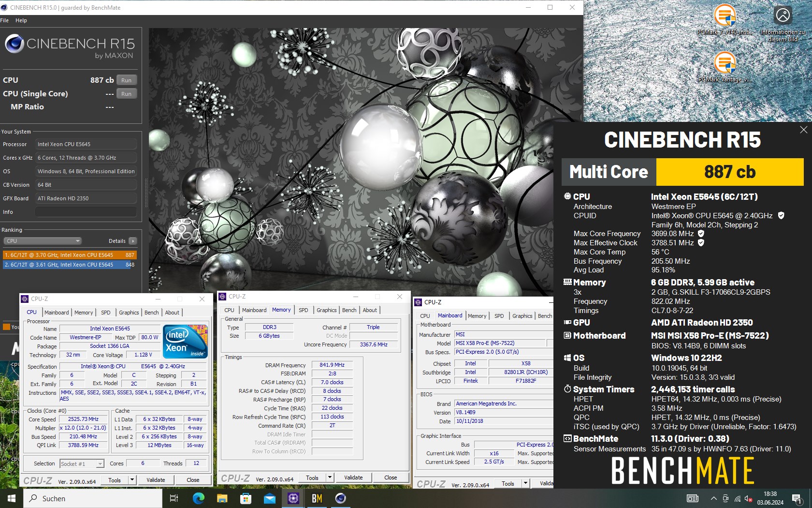Click the Suchen taskbar search box
Screen dimensions: 812x508
tap(93, 498)
